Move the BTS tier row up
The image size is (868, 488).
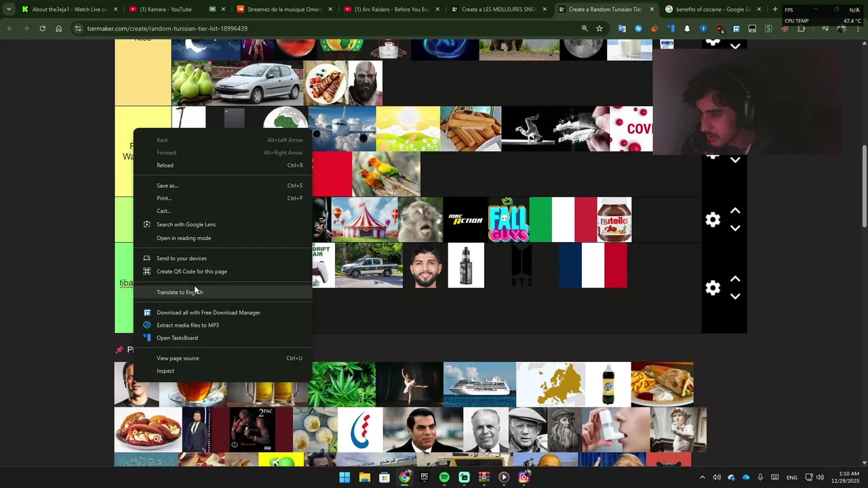click(x=735, y=279)
